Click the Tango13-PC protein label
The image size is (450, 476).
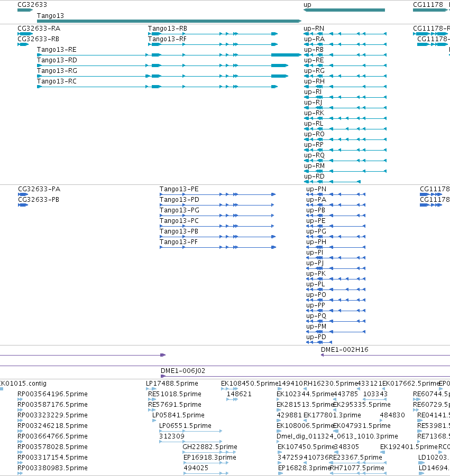[x=179, y=221]
